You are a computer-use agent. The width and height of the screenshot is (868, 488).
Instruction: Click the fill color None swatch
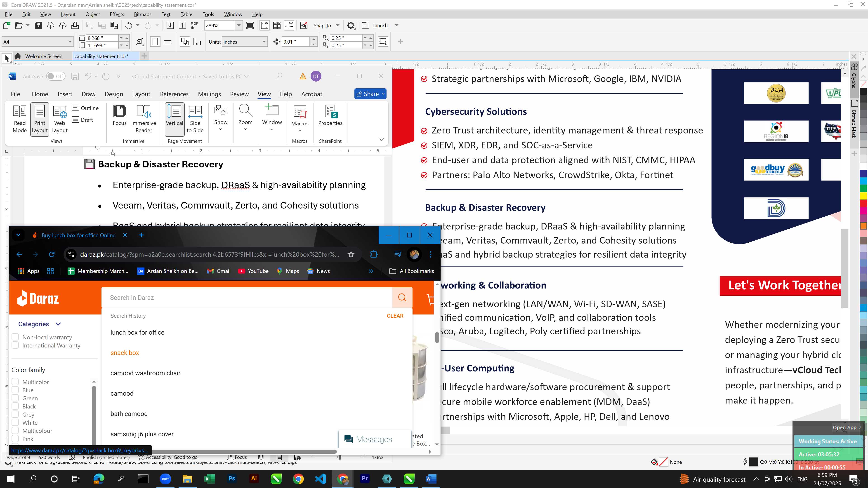[663, 462]
